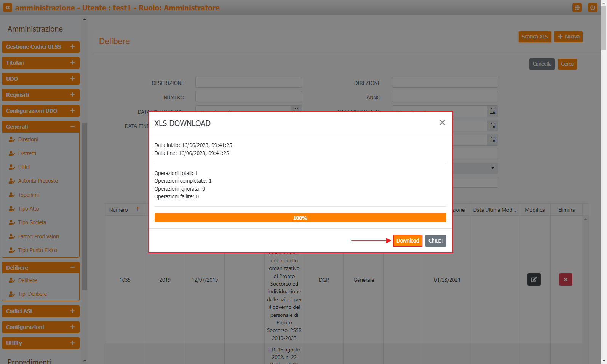
Task: Close XLS DOWNLOAD dialog with X icon
Action: click(442, 123)
